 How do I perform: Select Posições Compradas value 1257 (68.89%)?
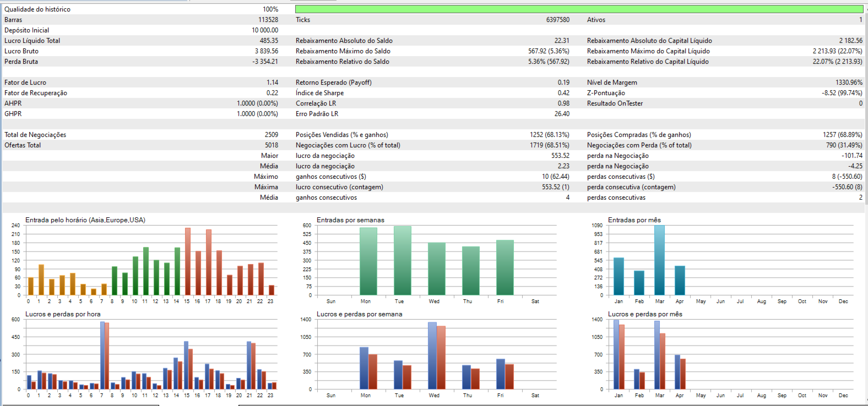(843, 135)
